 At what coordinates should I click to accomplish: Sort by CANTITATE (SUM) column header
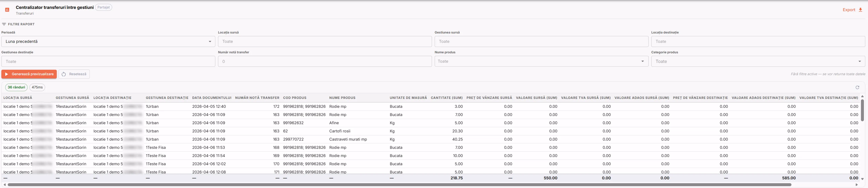[447, 98]
